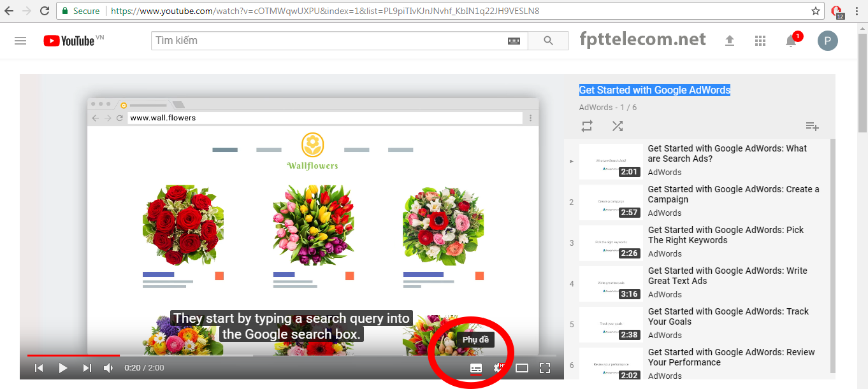Mute the video volume
Viewport: 868px width, 389px height.
coord(109,368)
